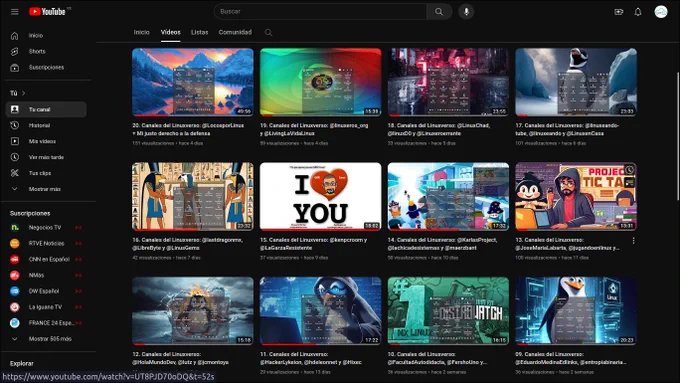Switch to the Listas tab
The height and width of the screenshot is (383, 680).
pos(199,33)
